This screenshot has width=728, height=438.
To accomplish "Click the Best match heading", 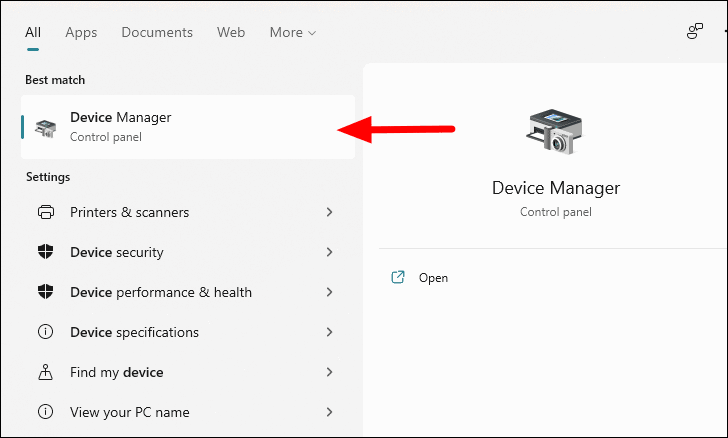I will (x=55, y=80).
